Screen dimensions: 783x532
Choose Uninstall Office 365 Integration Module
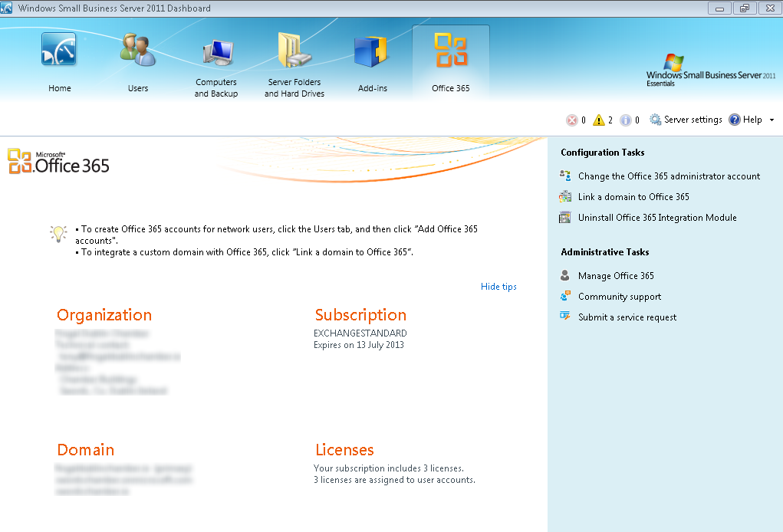tap(657, 218)
